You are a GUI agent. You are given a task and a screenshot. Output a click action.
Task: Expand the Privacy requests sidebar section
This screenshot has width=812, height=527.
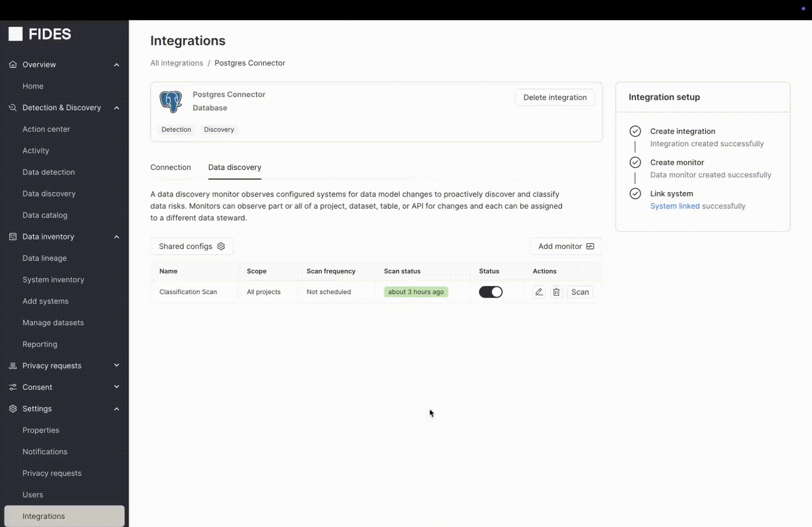click(117, 366)
